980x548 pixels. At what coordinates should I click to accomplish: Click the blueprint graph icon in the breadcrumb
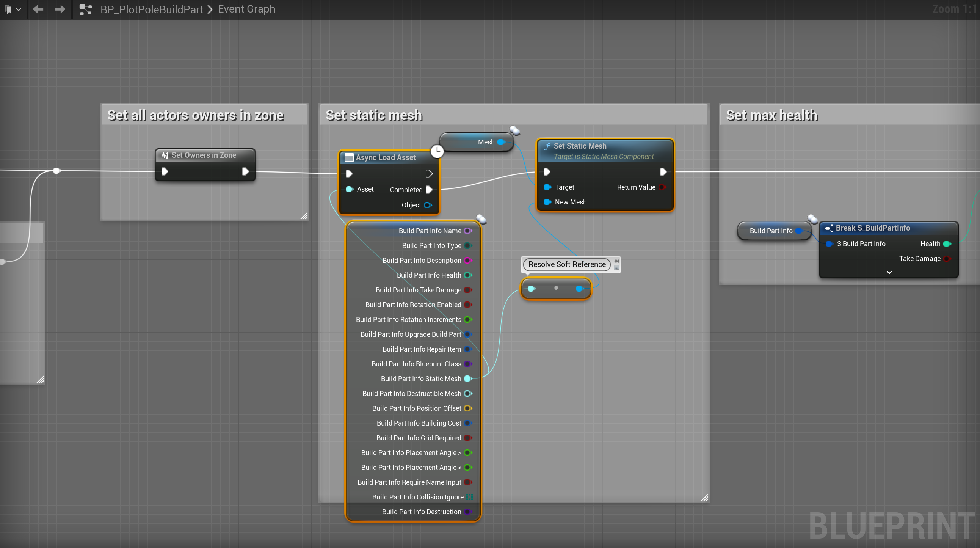point(86,9)
